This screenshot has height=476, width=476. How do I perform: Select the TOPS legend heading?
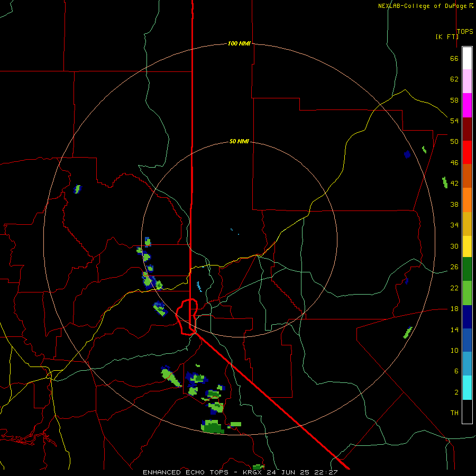tap(465, 31)
